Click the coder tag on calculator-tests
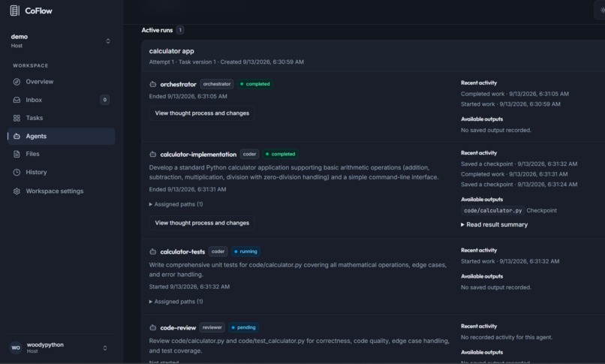Screen dimensions: 605x364 218,251
